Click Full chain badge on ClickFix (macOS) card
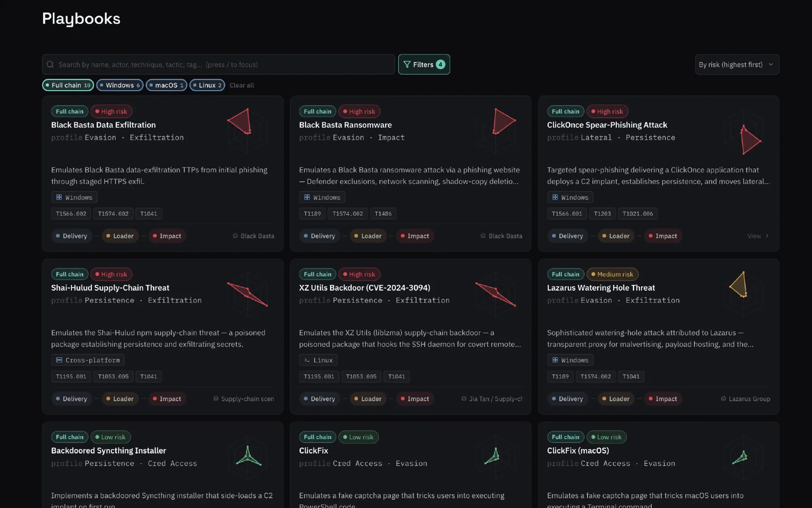This screenshot has height=508, width=812. [x=566, y=437]
